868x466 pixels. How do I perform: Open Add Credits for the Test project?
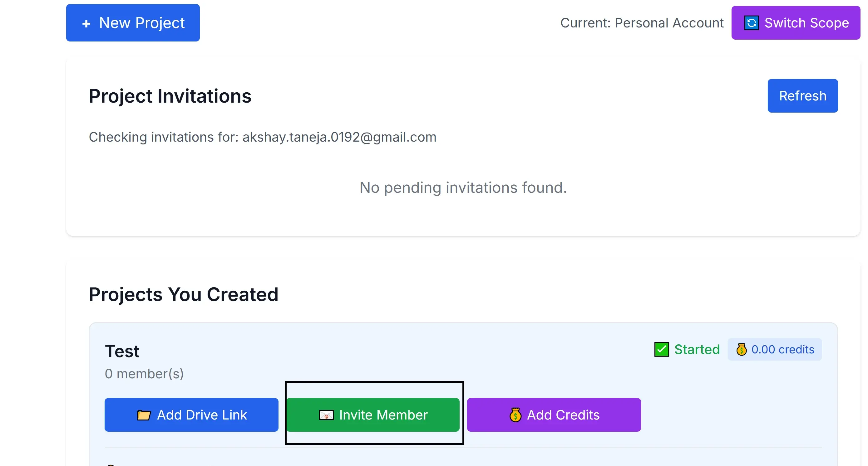click(554, 415)
